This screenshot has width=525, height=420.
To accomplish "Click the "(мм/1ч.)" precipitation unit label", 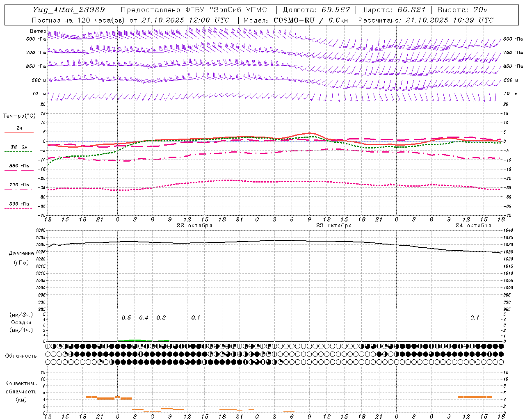I will pos(21,330).
